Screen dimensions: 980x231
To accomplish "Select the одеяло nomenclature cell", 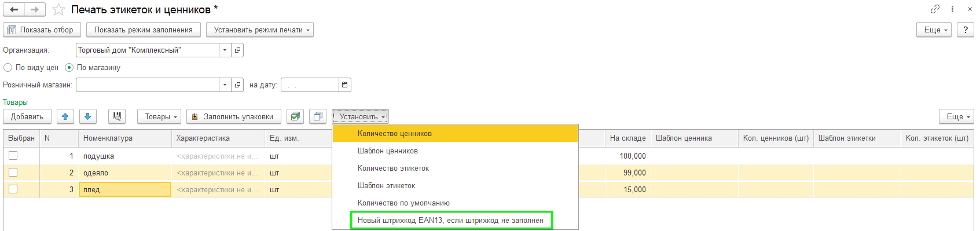I will point(124,173).
